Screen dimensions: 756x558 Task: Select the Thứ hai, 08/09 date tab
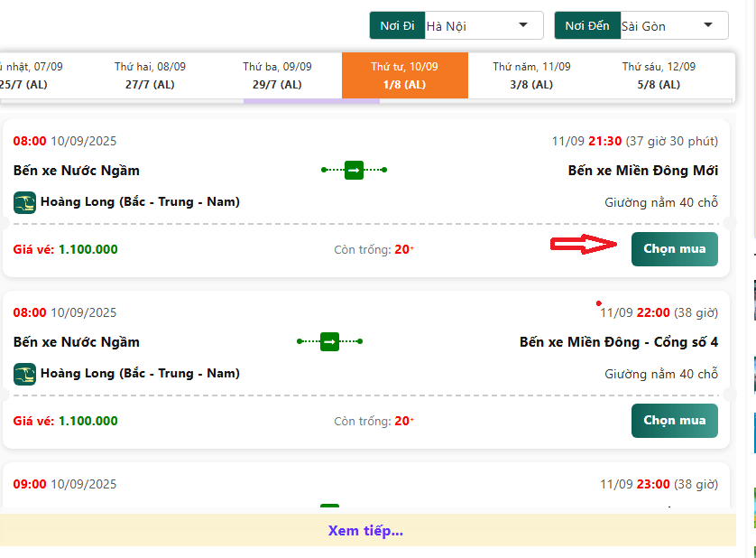[x=150, y=75]
